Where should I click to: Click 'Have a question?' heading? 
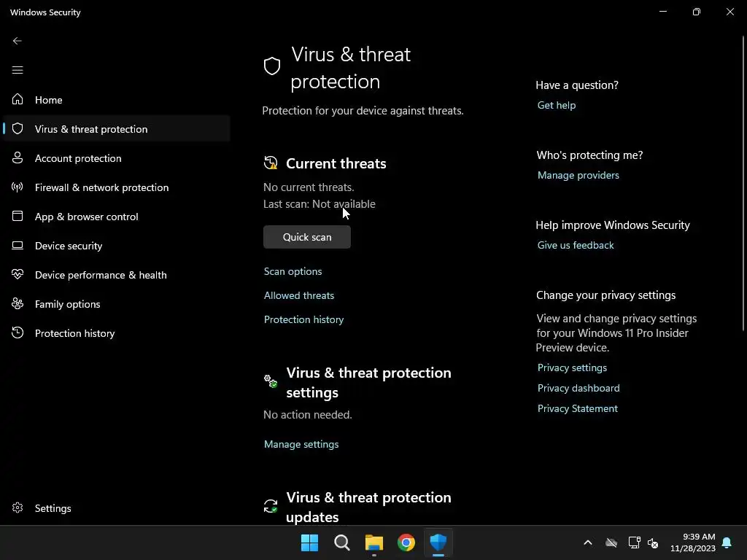coord(577,85)
